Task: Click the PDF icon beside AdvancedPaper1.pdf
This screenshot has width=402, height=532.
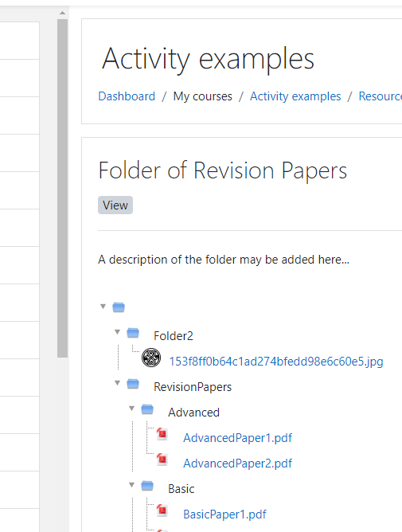Action: (x=162, y=434)
